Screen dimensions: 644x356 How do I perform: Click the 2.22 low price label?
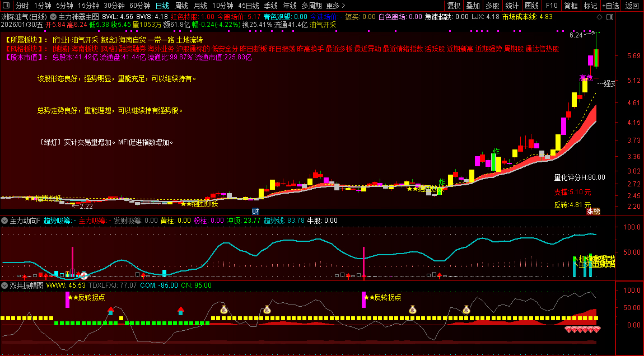[x=86, y=207]
